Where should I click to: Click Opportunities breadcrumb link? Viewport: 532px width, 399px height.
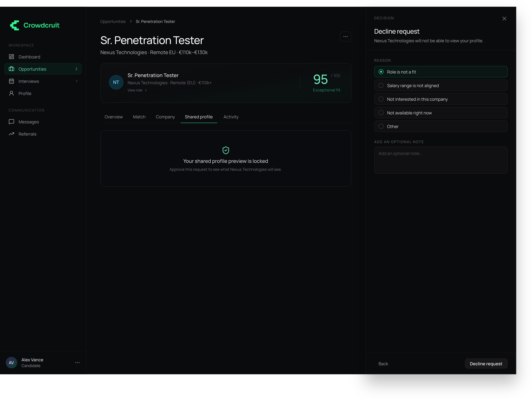(x=113, y=21)
